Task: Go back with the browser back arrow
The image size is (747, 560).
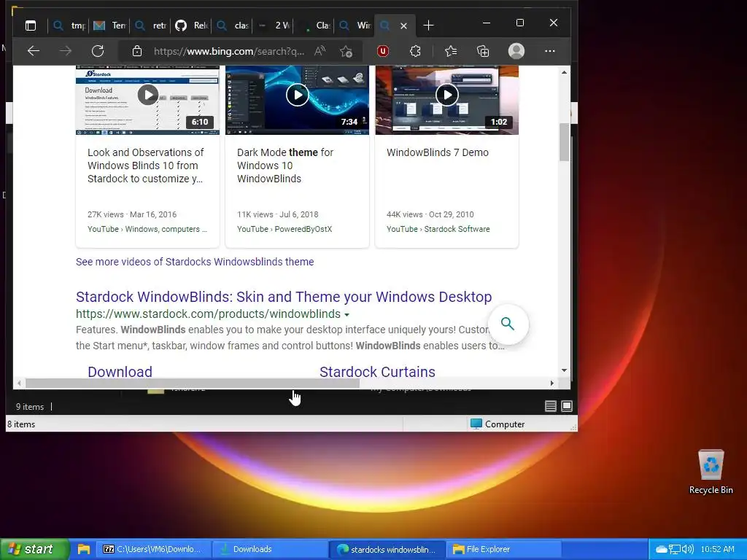Action: [x=34, y=51]
